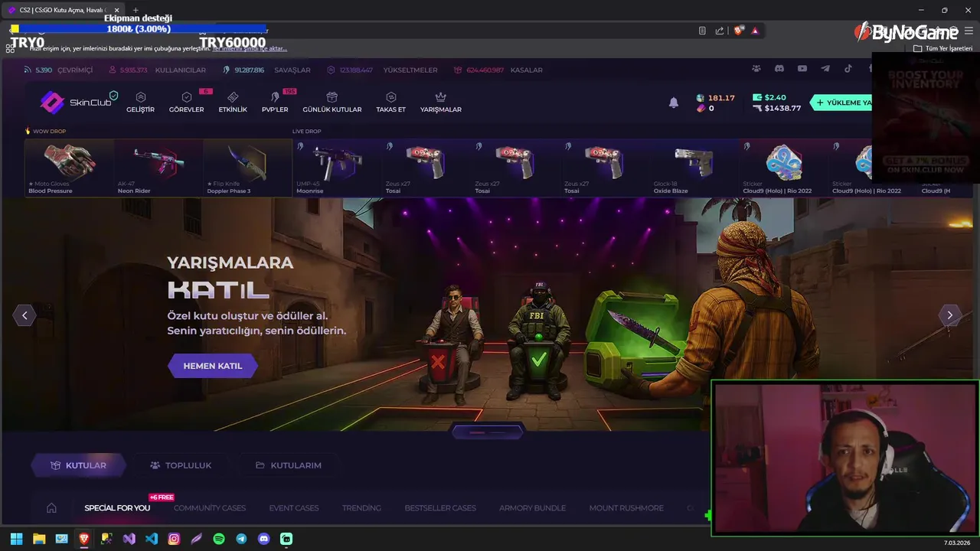Open the PVP'LER battles menu item
The height and width of the screenshot is (551, 980).
[275, 103]
